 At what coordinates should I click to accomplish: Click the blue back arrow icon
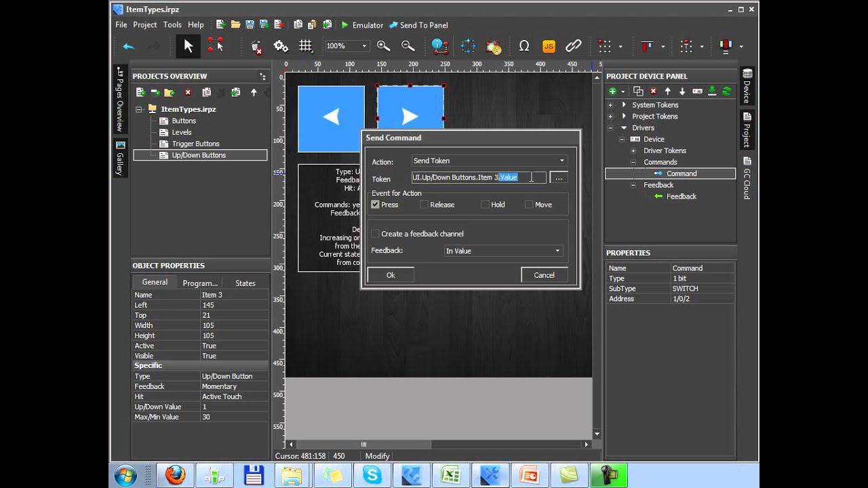point(128,46)
